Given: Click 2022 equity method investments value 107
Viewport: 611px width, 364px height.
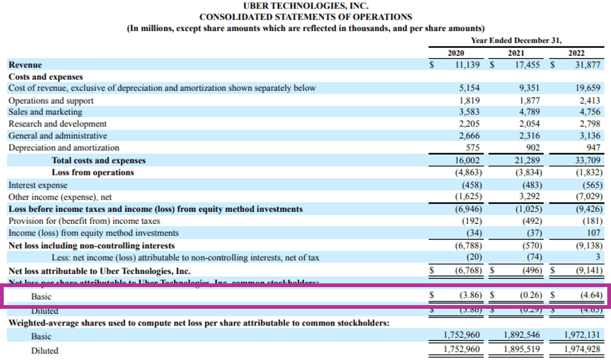Looking at the screenshot, I should 594,233.
